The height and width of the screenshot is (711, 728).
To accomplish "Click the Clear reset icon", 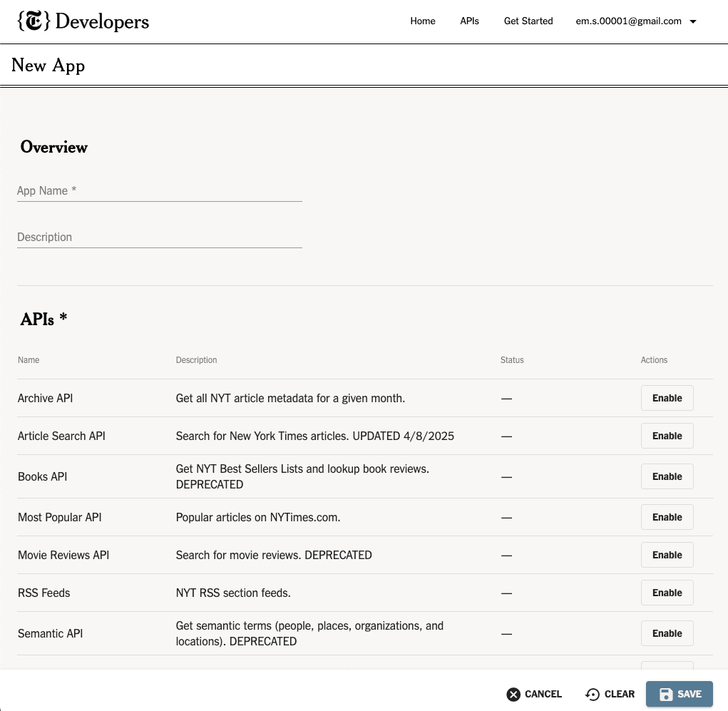I will pyautogui.click(x=593, y=695).
